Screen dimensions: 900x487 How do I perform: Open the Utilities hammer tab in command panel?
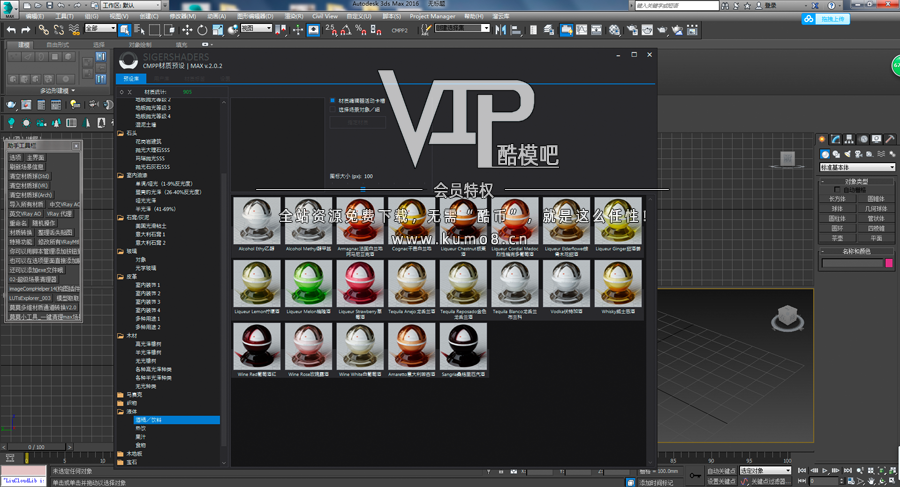click(889, 139)
